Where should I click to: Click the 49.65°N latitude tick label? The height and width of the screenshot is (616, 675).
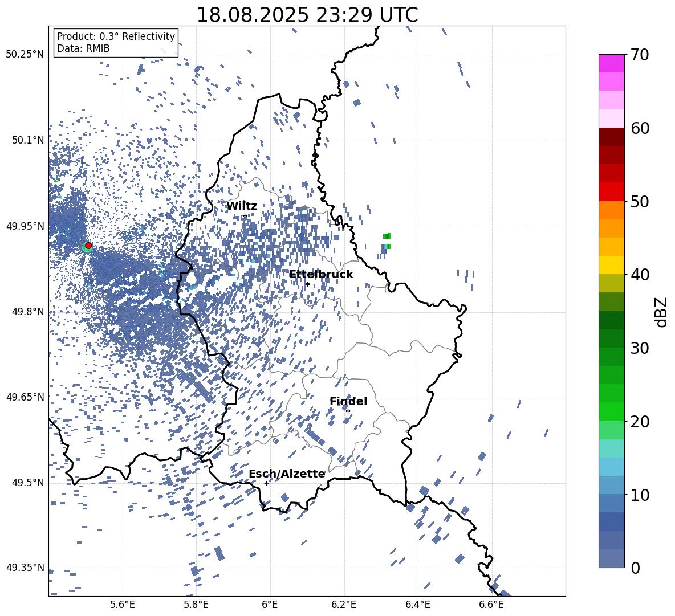pyautogui.click(x=25, y=397)
